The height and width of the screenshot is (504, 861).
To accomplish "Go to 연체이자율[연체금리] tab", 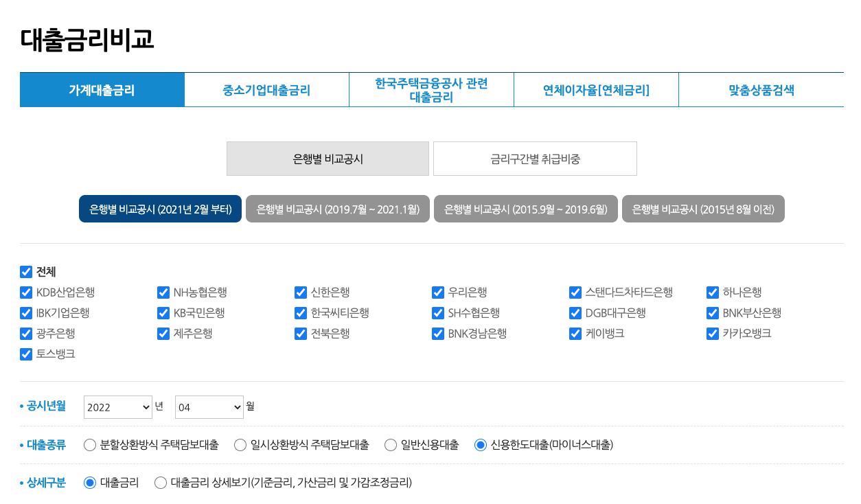I will tap(596, 90).
